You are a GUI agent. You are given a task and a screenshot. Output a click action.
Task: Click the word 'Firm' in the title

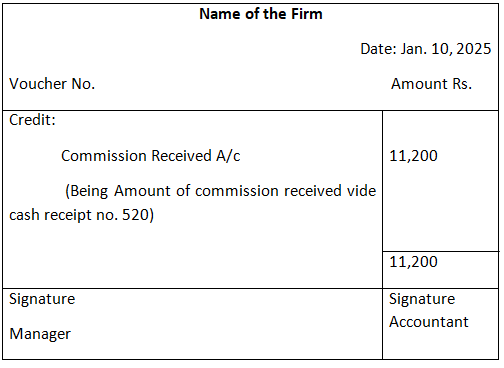coord(307,14)
